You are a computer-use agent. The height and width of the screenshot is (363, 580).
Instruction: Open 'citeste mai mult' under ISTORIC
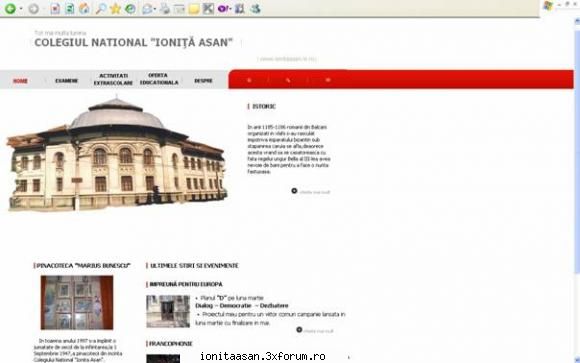(315, 192)
